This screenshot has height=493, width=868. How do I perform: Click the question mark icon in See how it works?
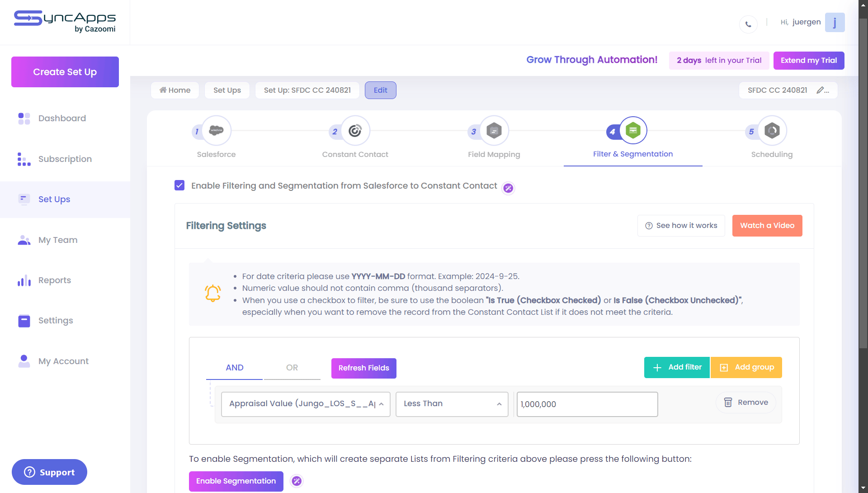(649, 226)
